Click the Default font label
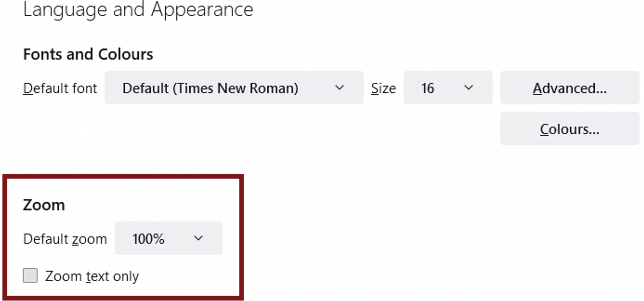This screenshot has width=644, height=301. click(x=60, y=88)
